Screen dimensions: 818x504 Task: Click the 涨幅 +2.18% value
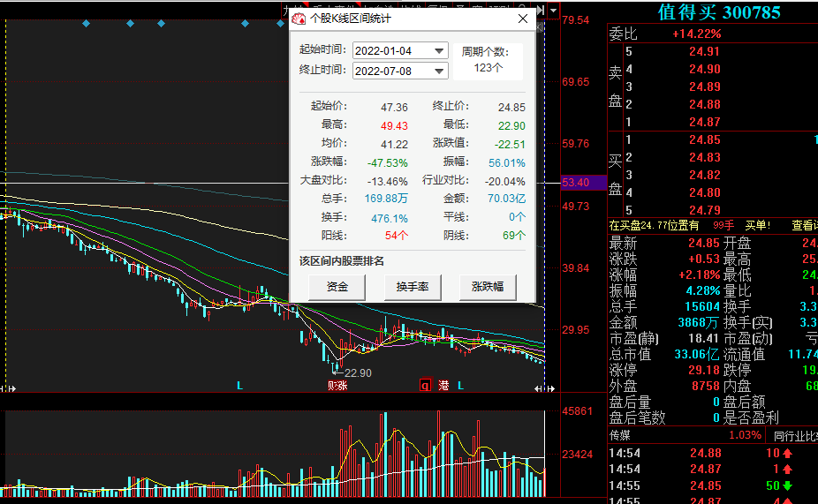pos(699,275)
